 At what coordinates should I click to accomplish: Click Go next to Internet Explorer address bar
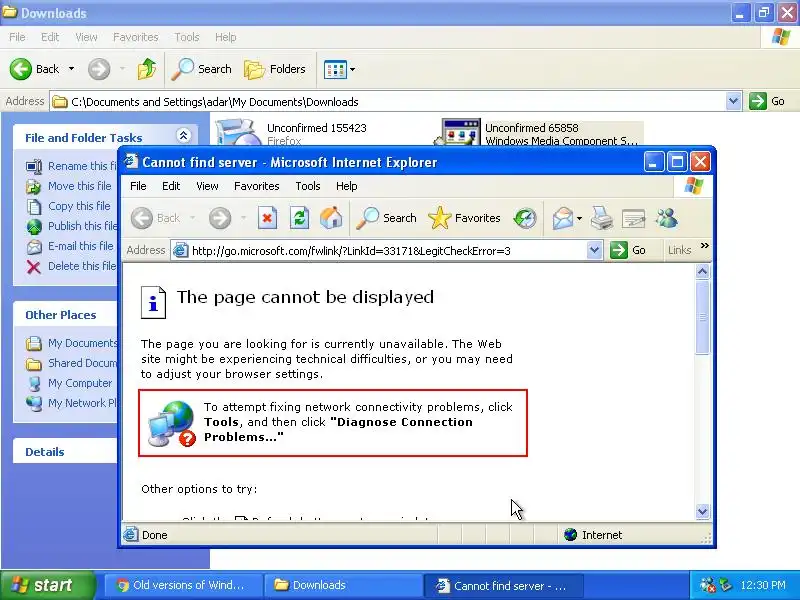click(628, 250)
